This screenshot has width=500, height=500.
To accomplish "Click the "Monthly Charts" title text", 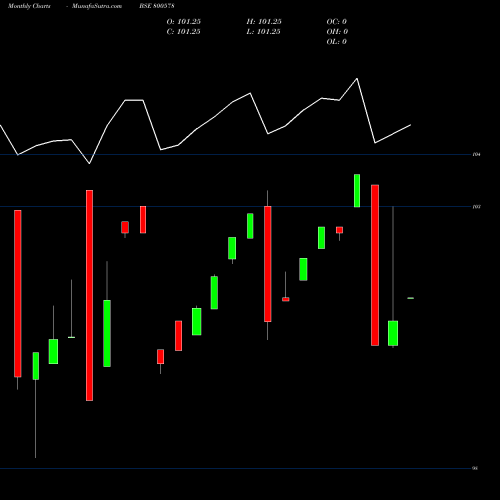I will tap(29, 6).
